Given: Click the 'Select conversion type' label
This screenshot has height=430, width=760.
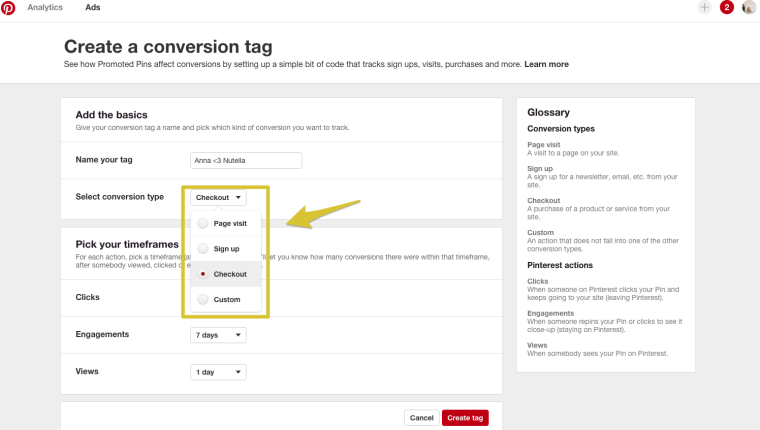Looking at the screenshot, I should [120, 197].
